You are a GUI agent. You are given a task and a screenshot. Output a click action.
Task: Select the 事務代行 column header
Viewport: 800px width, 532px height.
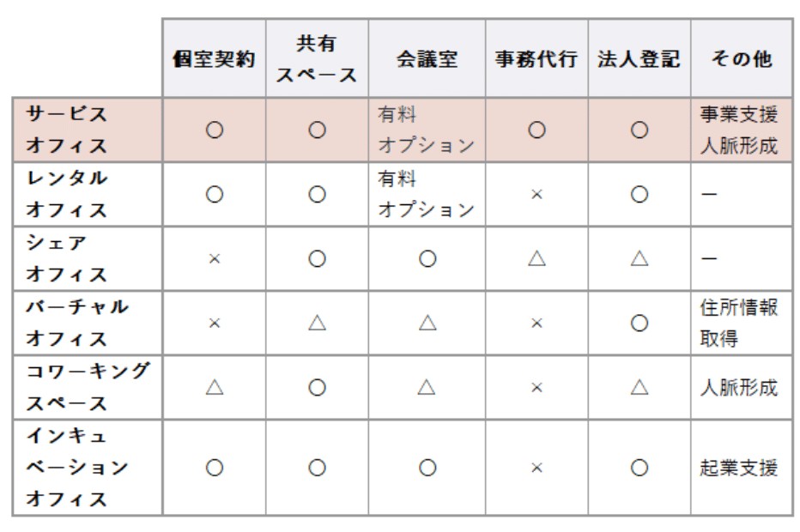536,58
